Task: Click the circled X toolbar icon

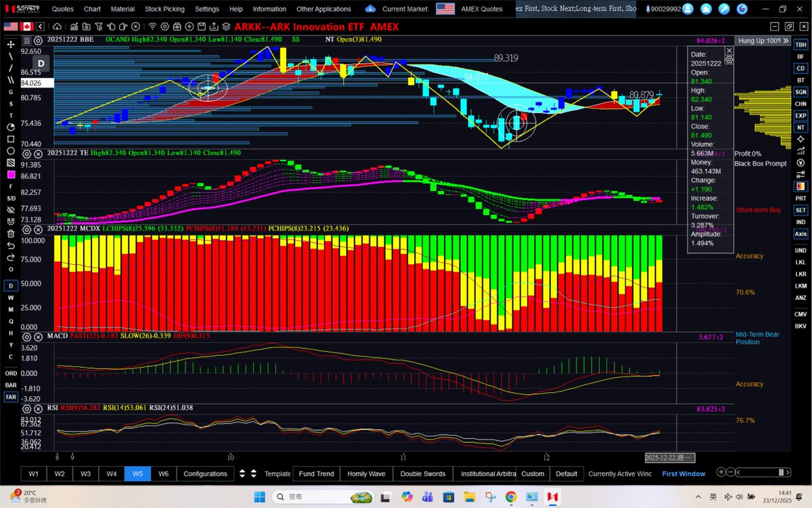Action: tap(135, 27)
